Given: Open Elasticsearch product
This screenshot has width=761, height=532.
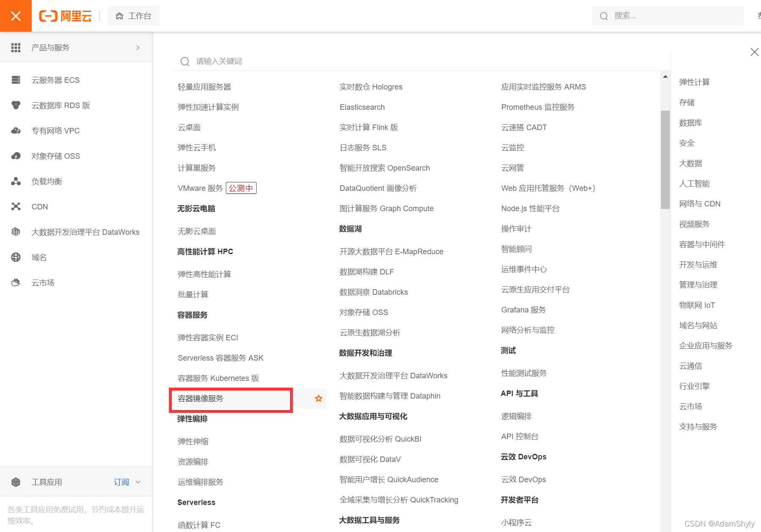Looking at the screenshot, I should [x=362, y=107].
